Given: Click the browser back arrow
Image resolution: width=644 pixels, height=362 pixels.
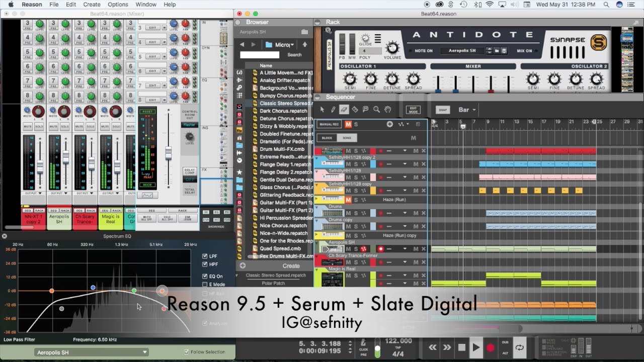Looking at the screenshot, I should (242, 45).
